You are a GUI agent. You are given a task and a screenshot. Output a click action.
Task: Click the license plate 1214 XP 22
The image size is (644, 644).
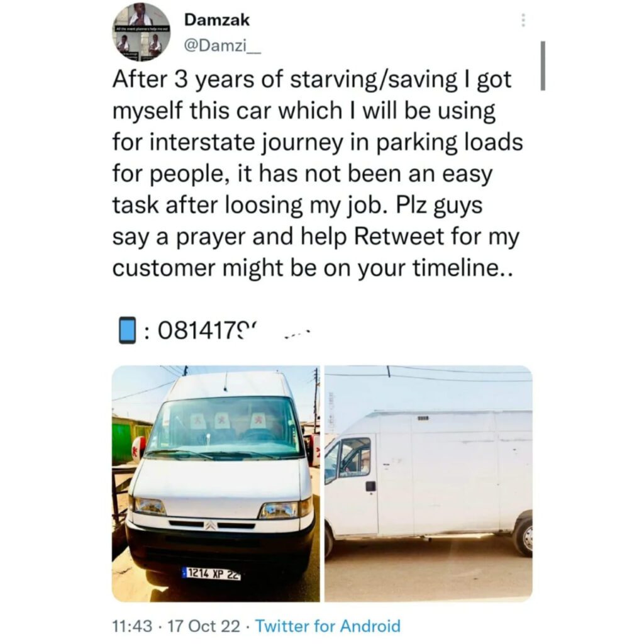(x=211, y=574)
